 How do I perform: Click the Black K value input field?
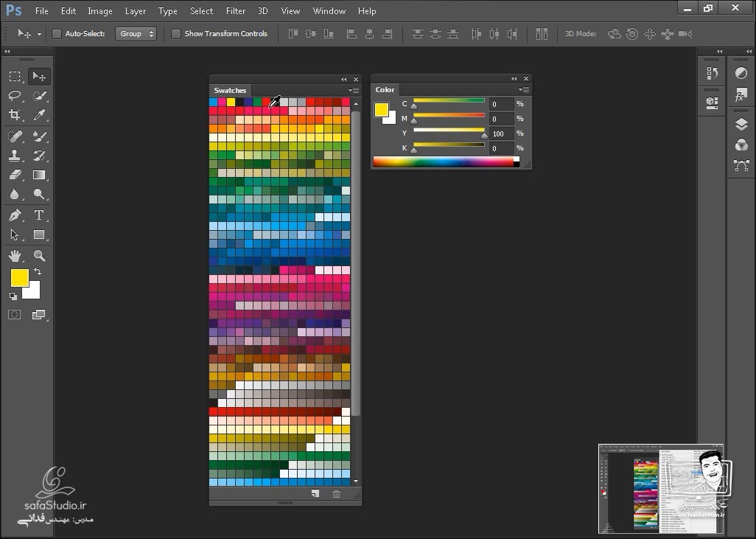click(502, 149)
